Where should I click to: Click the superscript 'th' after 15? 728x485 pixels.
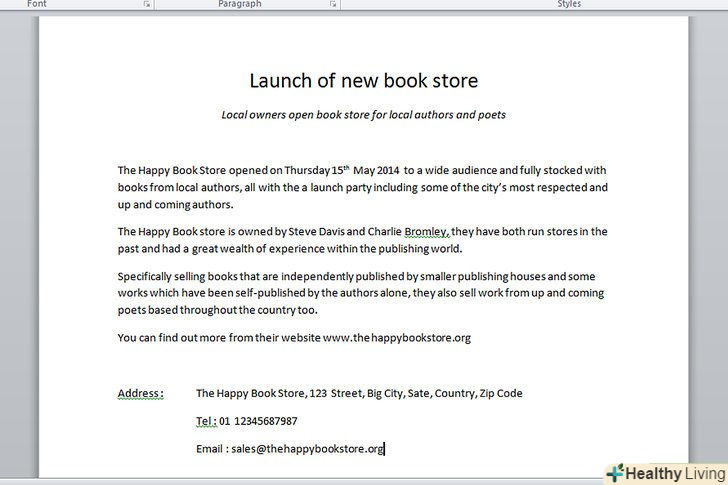[x=346, y=167]
